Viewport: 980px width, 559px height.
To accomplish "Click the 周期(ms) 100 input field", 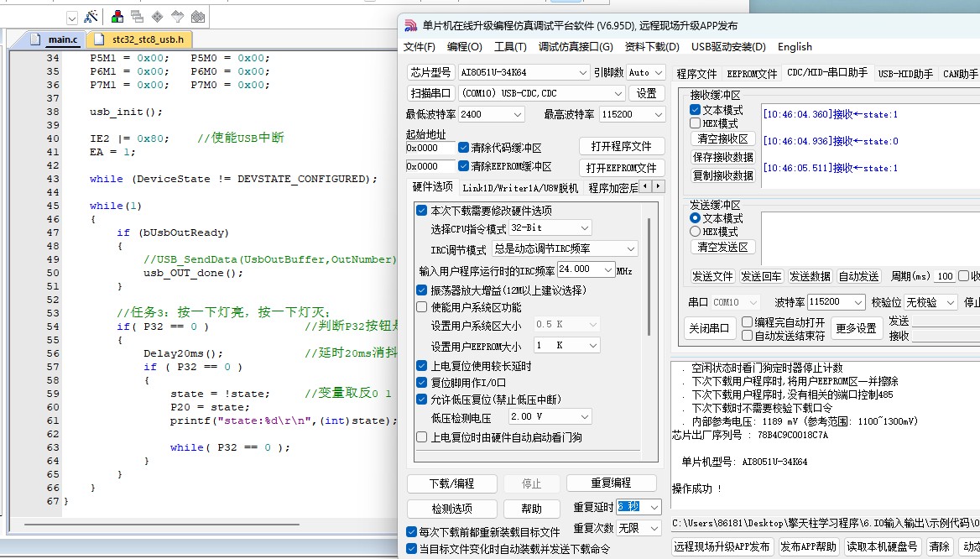I will (945, 276).
